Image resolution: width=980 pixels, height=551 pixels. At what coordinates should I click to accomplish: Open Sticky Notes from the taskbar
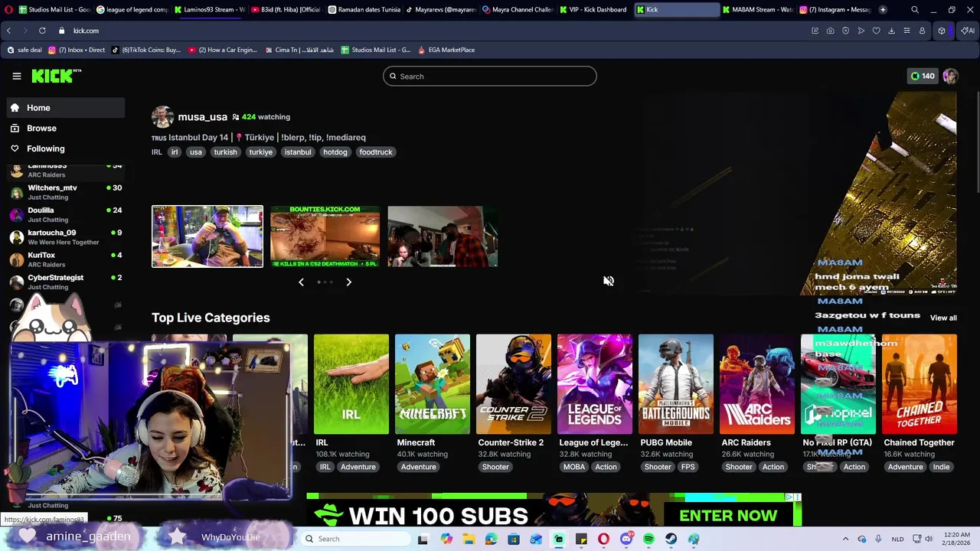click(x=581, y=539)
